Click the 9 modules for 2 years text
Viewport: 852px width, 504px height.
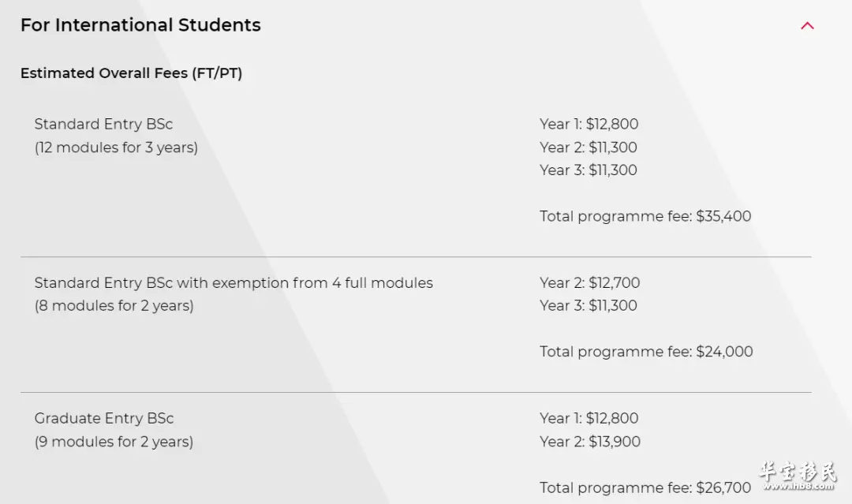[x=114, y=442]
